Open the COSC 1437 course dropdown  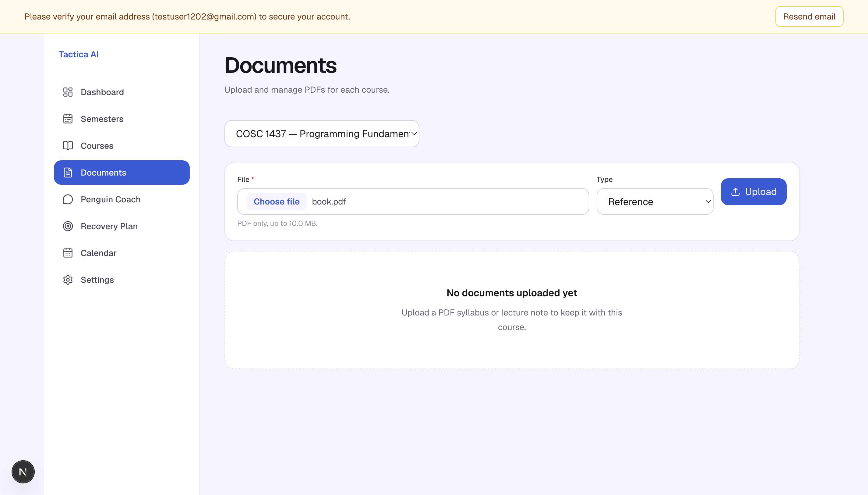click(x=322, y=134)
